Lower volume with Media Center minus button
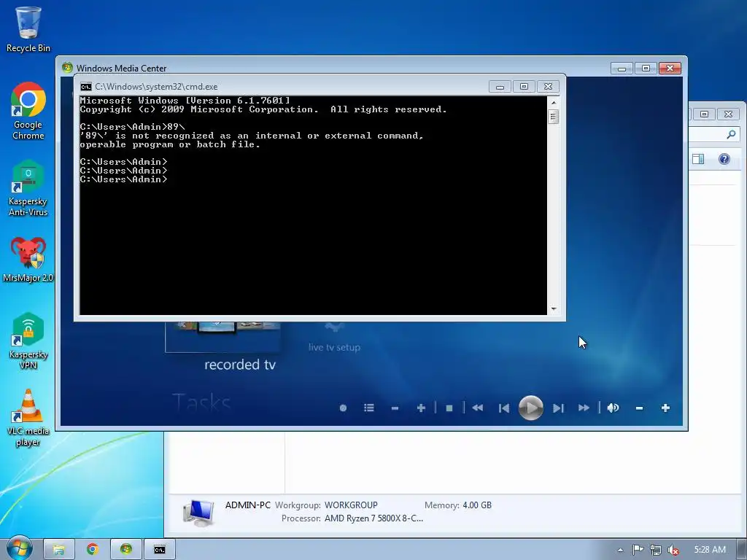Viewport: 747px width, 560px height. tap(639, 408)
